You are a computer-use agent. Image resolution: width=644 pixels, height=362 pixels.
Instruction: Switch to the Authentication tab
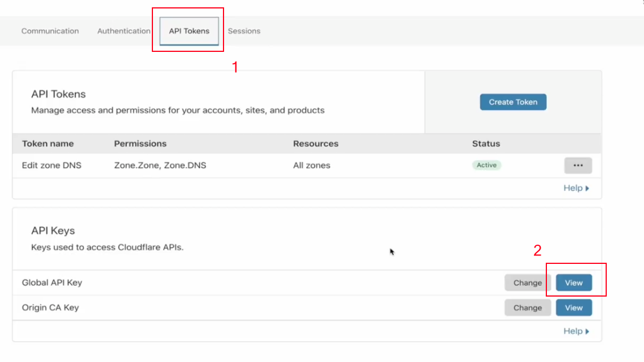click(124, 31)
